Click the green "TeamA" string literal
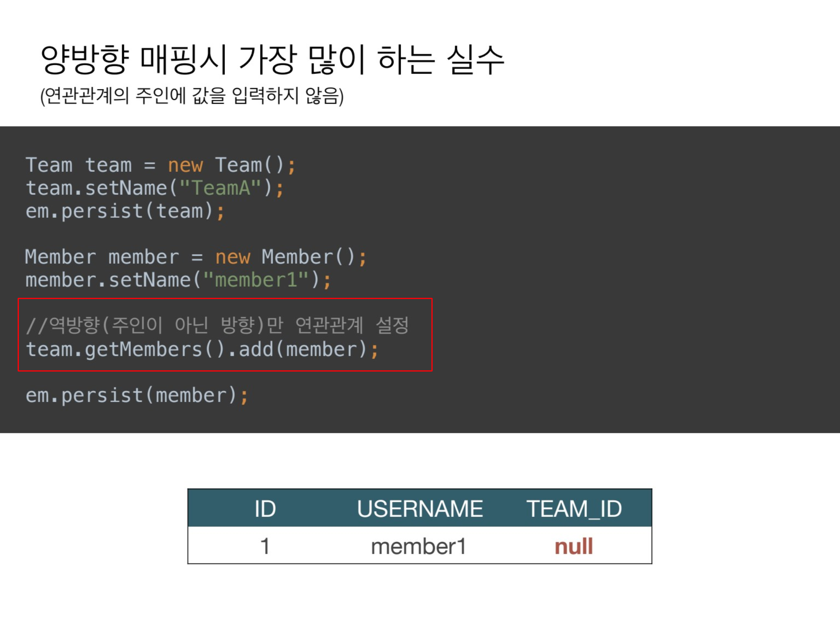Screen dimensions: 840x630 220,188
